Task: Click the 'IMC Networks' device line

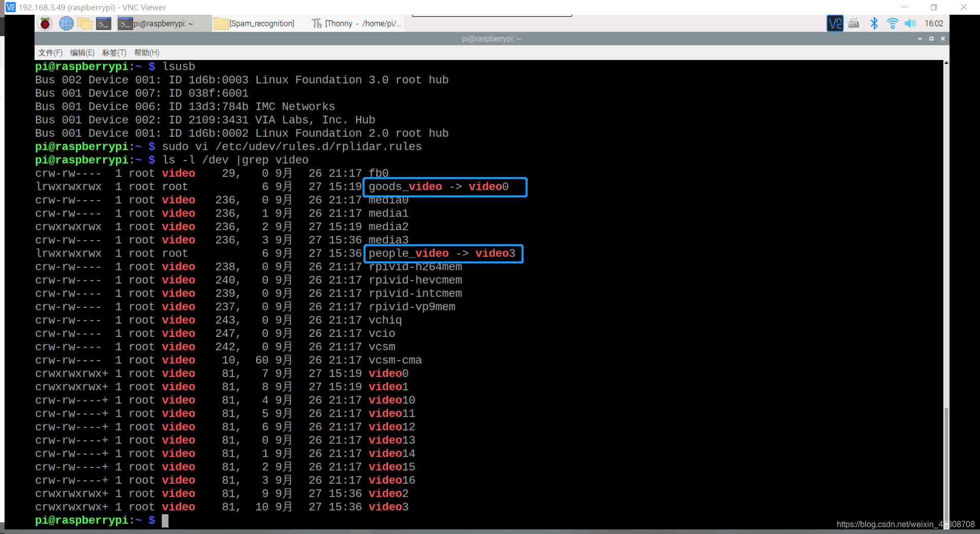Action: click(x=185, y=107)
